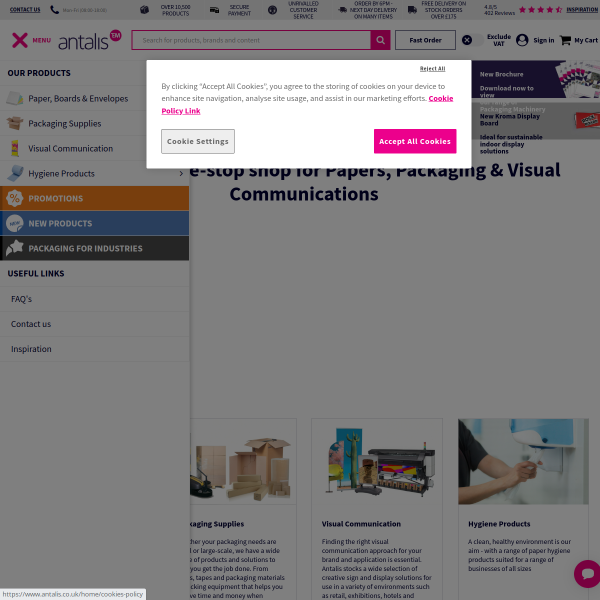The width and height of the screenshot is (600, 600).
Task: Click the Hygiene Products paper roll icon
Action: point(14,173)
